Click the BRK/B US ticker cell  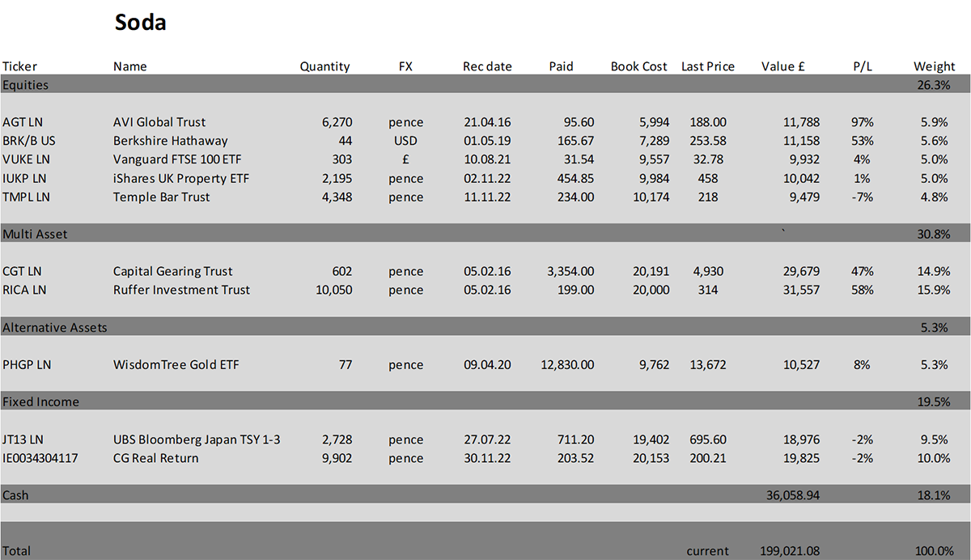point(28,141)
